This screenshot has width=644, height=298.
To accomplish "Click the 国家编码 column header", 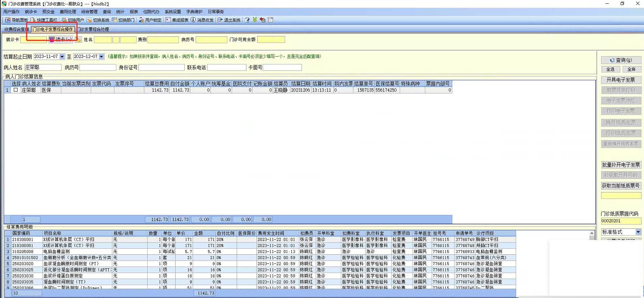I will (x=27, y=233).
